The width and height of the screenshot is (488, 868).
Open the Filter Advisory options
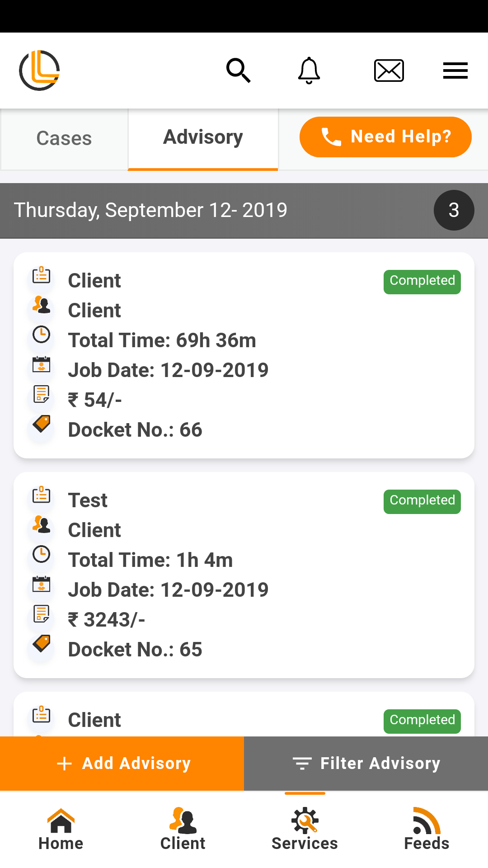[366, 763]
